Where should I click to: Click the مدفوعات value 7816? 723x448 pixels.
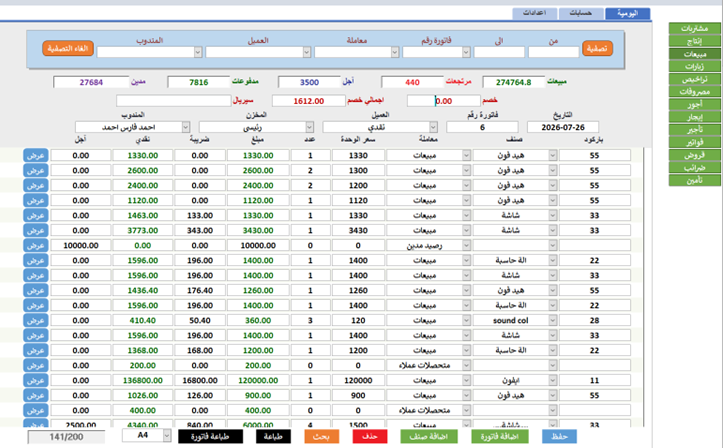click(x=199, y=83)
